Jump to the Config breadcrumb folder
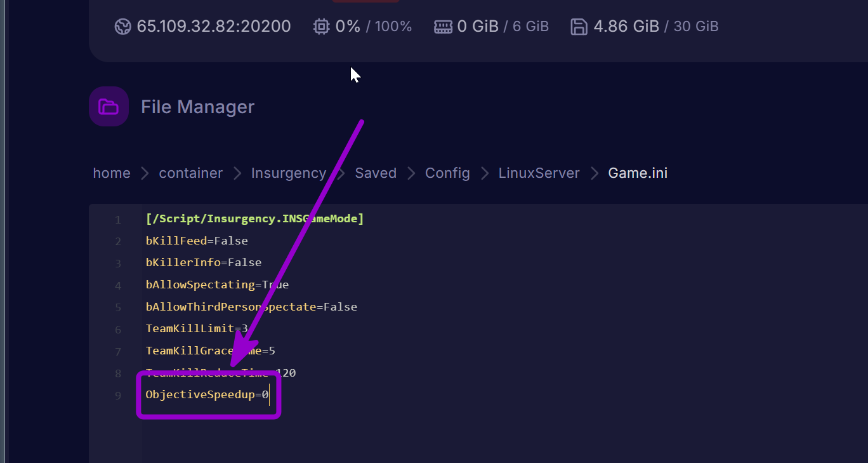The height and width of the screenshot is (463, 868). coord(447,173)
